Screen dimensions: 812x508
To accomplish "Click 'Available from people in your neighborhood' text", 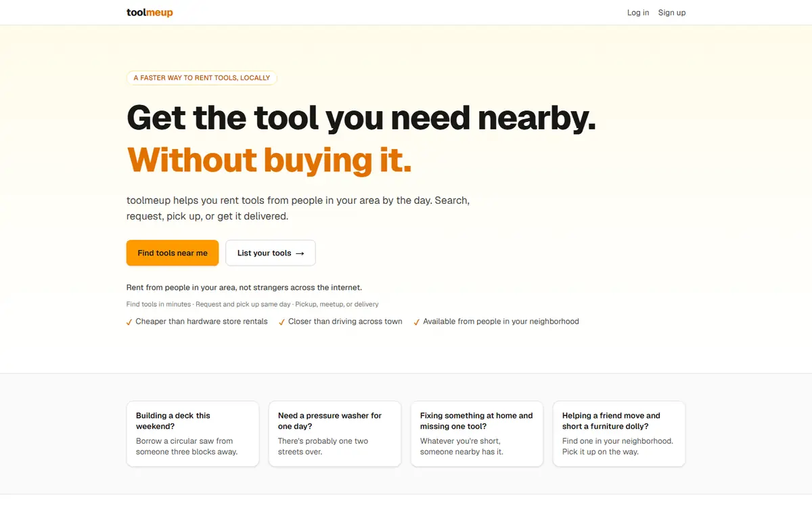I will pyautogui.click(x=501, y=322).
